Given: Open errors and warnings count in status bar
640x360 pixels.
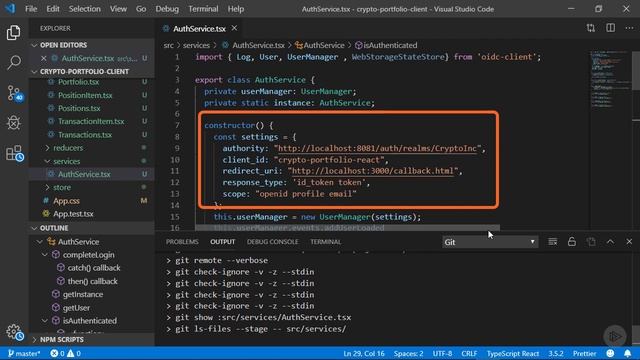Looking at the screenshot, I should pos(65,353).
